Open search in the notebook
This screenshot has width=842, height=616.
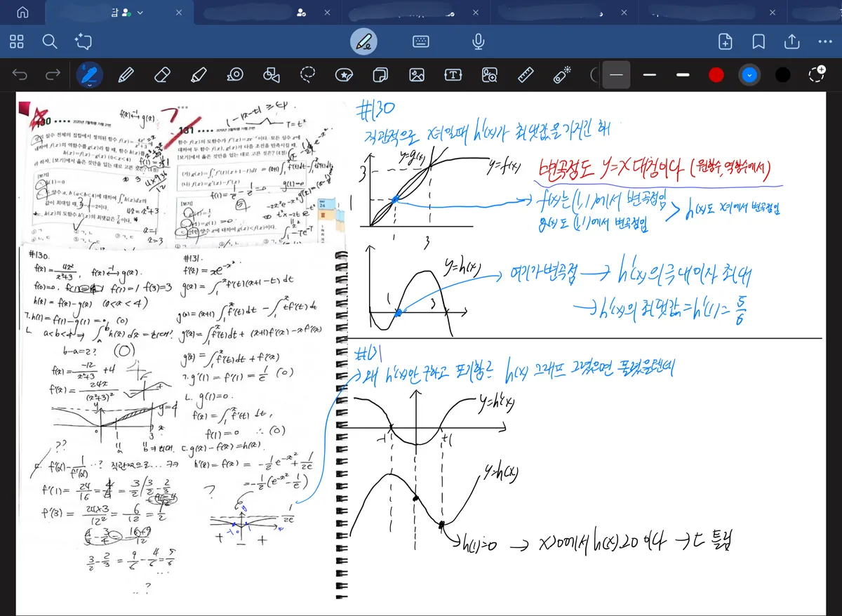click(x=49, y=41)
